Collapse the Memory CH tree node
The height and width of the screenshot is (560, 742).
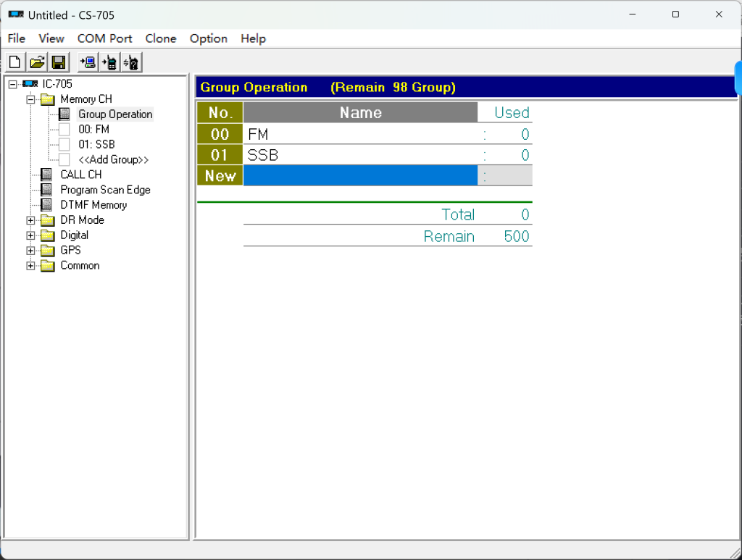point(30,99)
